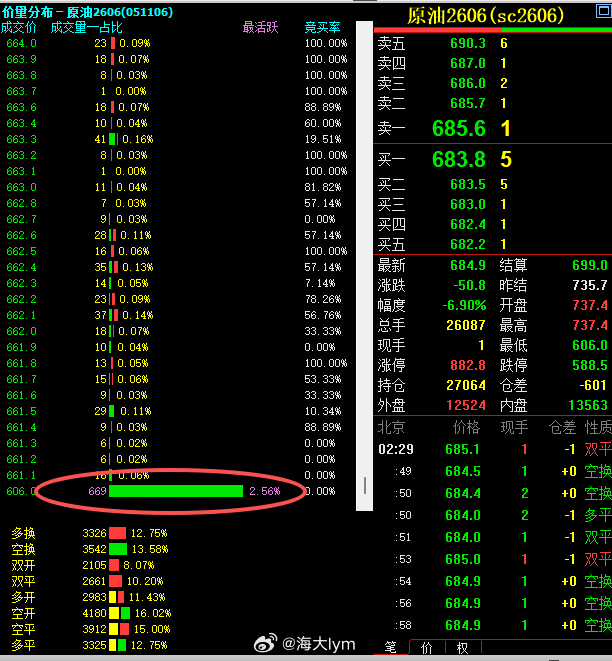
Task: Click the :49 tick at price 684.5
Action: 493,471
